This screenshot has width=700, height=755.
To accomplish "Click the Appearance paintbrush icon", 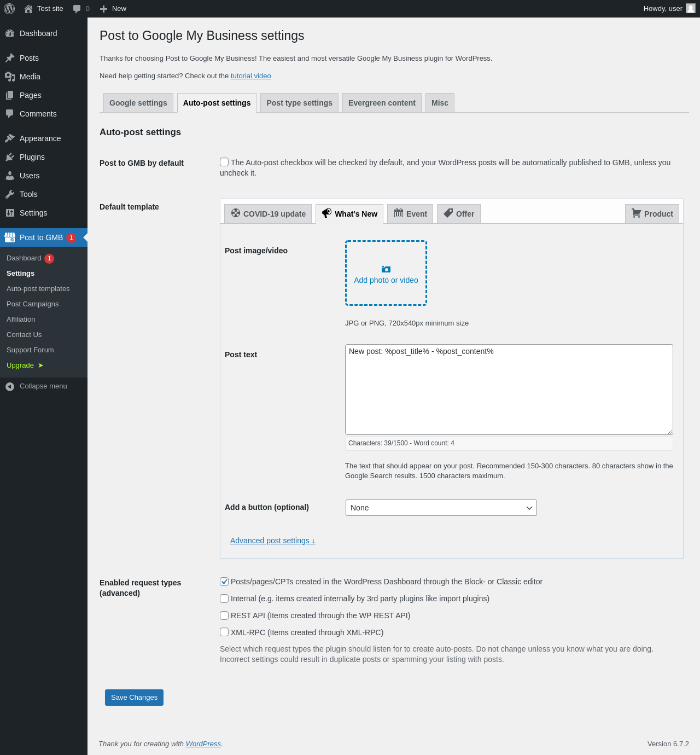I will 10,138.
